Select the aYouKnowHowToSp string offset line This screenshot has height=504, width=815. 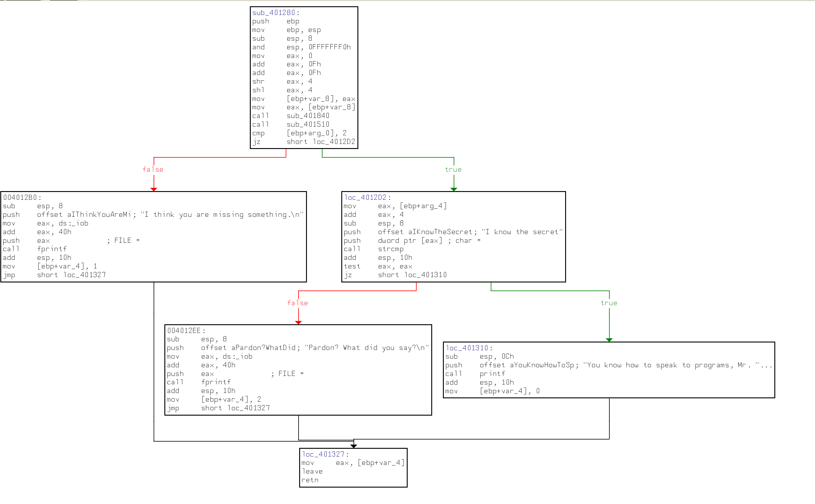click(609, 365)
